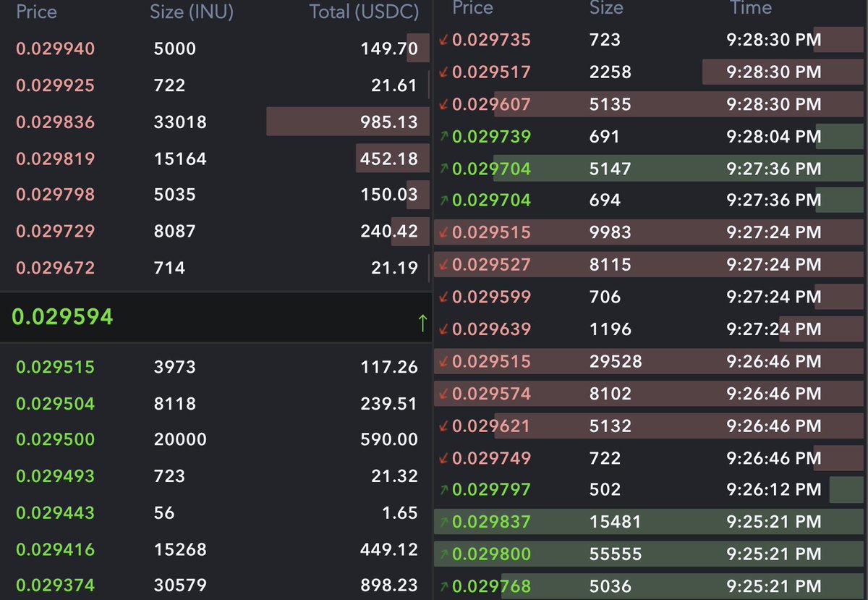The height and width of the screenshot is (600, 868).
Task: Click trade price 0.029621
Action: pyautogui.click(x=491, y=426)
